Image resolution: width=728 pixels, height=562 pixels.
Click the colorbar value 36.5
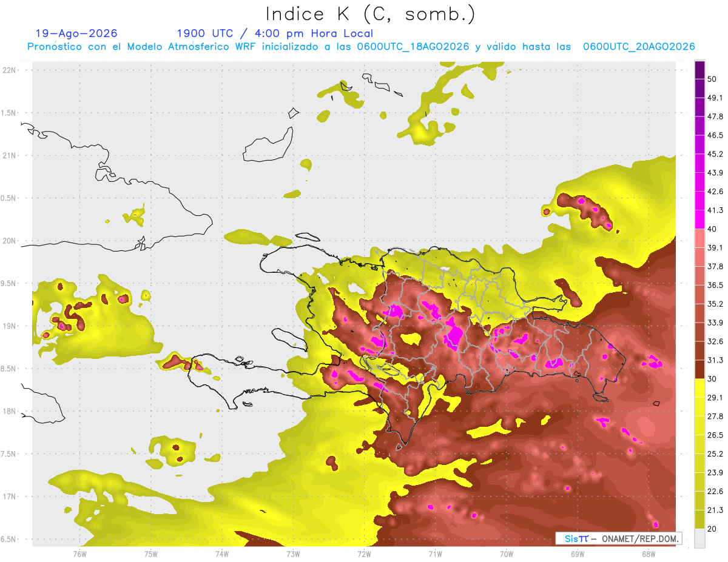tap(715, 285)
